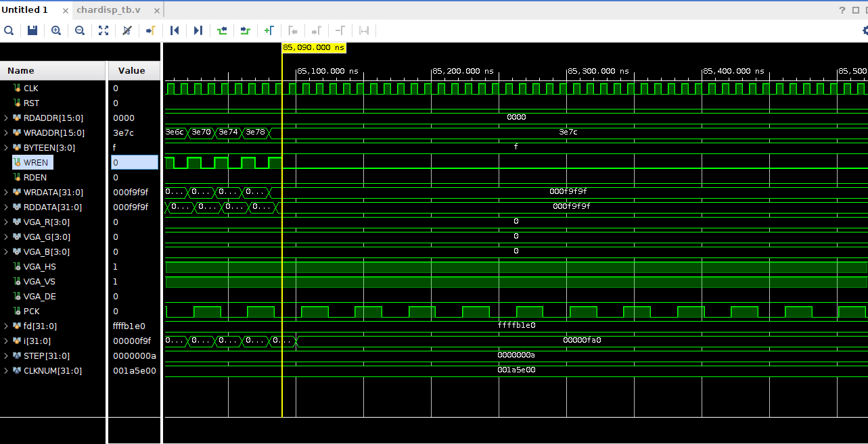Image resolution: width=868 pixels, height=444 pixels.
Task: Click fd value ffffb1e0
Action: coord(129,326)
